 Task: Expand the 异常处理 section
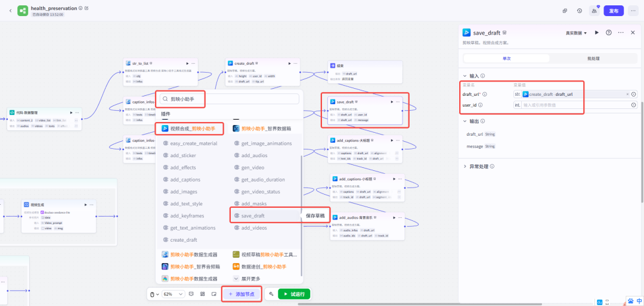point(465,167)
